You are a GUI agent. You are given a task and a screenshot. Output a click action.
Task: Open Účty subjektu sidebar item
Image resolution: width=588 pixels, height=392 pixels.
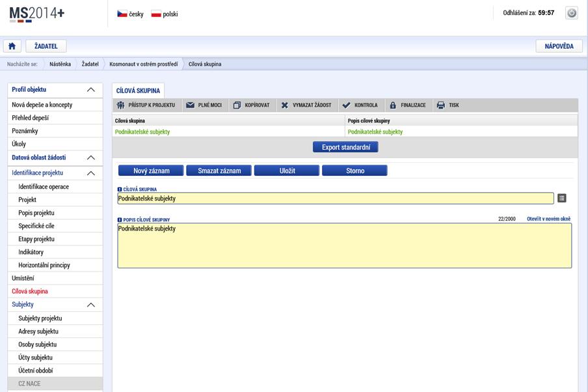click(55, 358)
